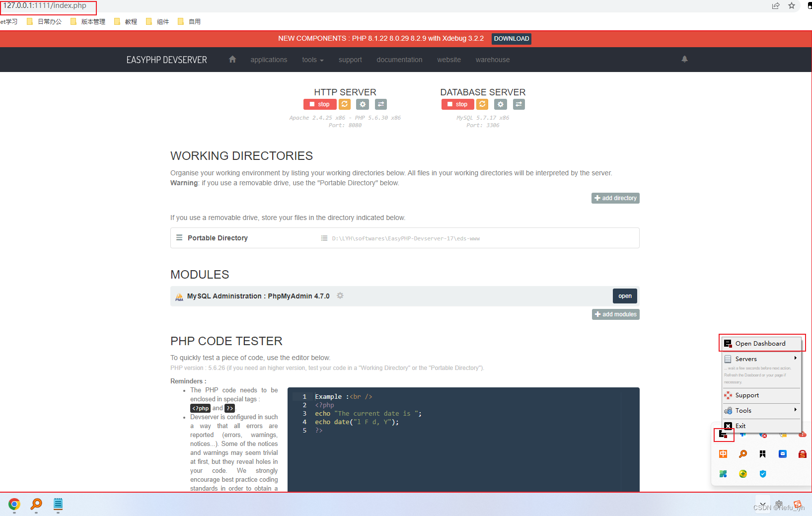Viewport: 812px width, 516px height.
Task: Click the EASYPHP DEVSERVER brand title
Action: coord(166,60)
